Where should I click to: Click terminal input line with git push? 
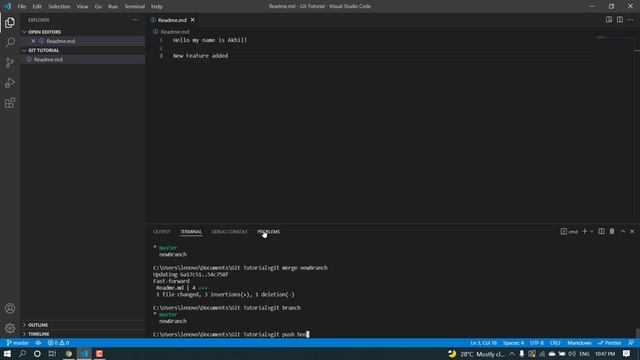pos(231,334)
